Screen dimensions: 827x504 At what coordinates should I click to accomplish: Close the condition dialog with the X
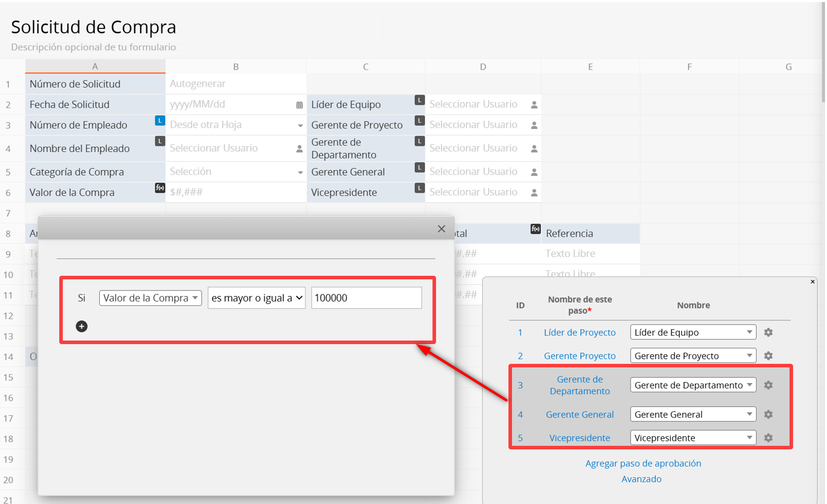coord(441,229)
